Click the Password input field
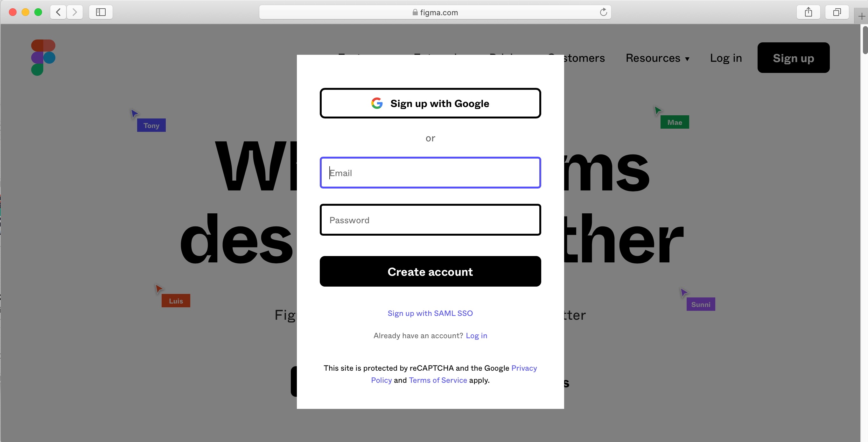The height and width of the screenshot is (442, 868). tap(430, 220)
